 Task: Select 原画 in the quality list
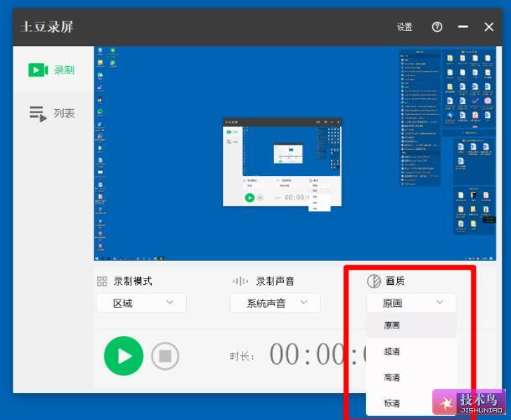point(411,325)
